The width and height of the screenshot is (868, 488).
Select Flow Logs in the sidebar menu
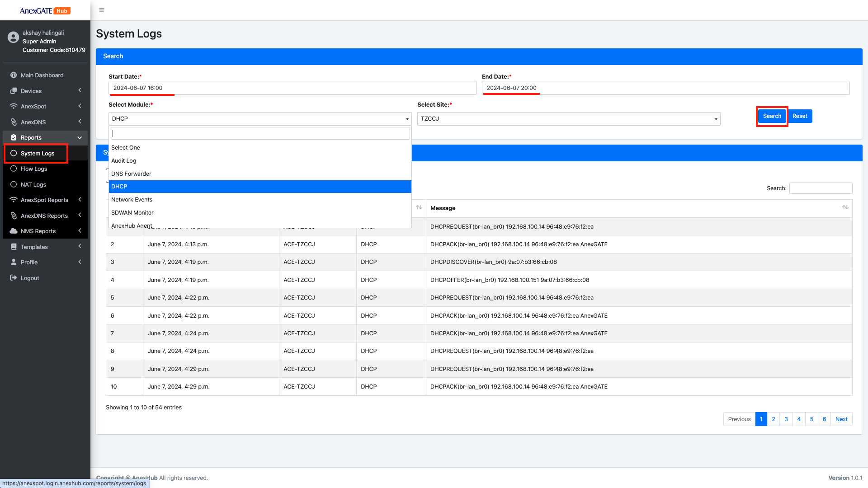tap(33, 169)
